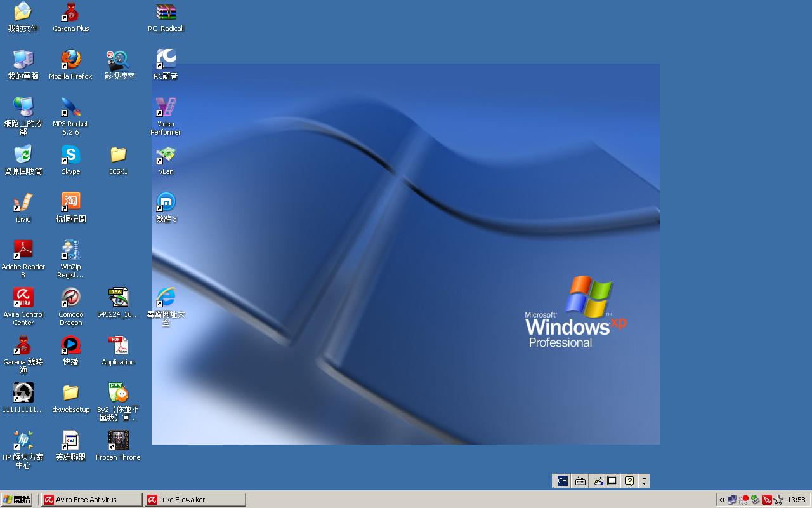Screen dimensions: 812x508
Task: Open the Mozilla Firefox desktop shortcut
Action: coord(70,60)
